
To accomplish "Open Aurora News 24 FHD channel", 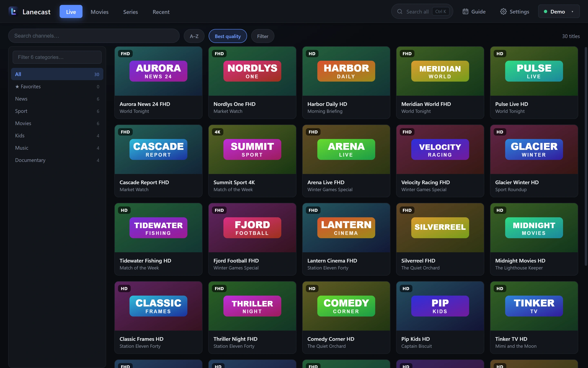I will [158, 83].
